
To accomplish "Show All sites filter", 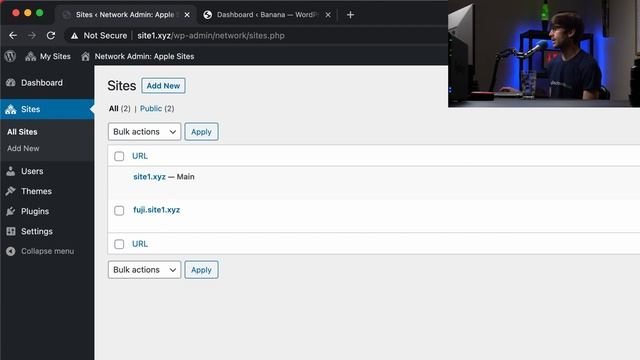I will (113, 109).
